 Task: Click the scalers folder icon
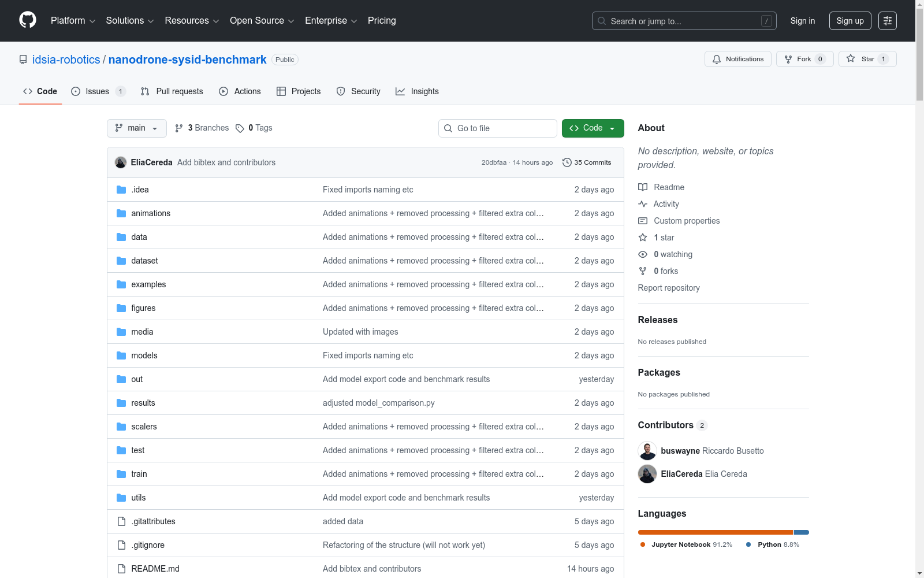(x=121, y=427)
